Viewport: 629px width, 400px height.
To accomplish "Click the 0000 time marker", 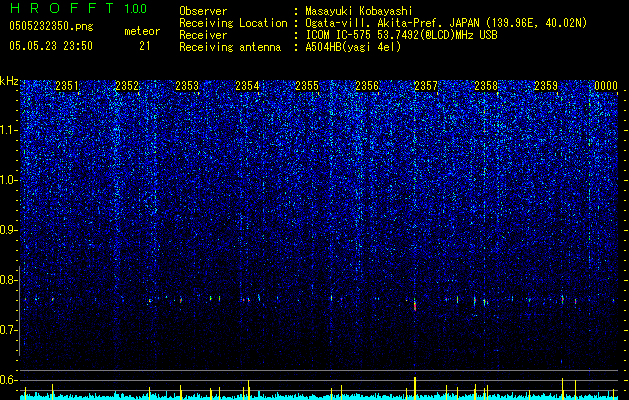I will pyautogui.click(x=606, y=85).
